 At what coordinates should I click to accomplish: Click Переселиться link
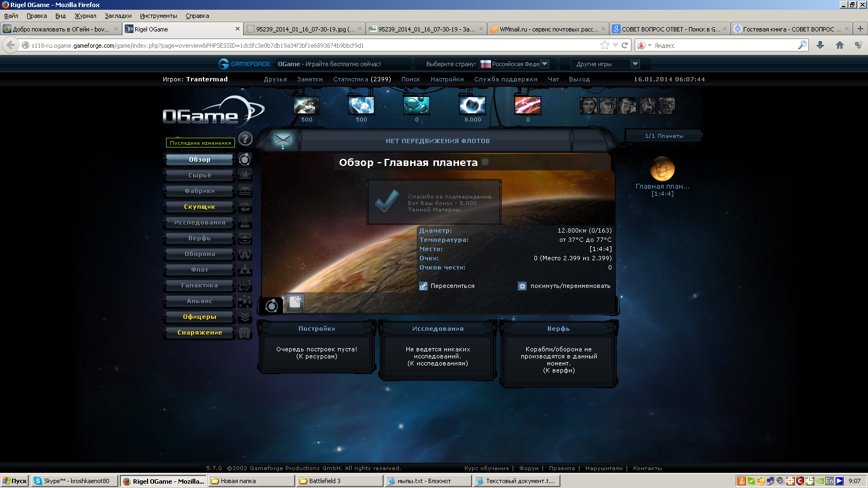pyautogui.click(x=452, y=286)
